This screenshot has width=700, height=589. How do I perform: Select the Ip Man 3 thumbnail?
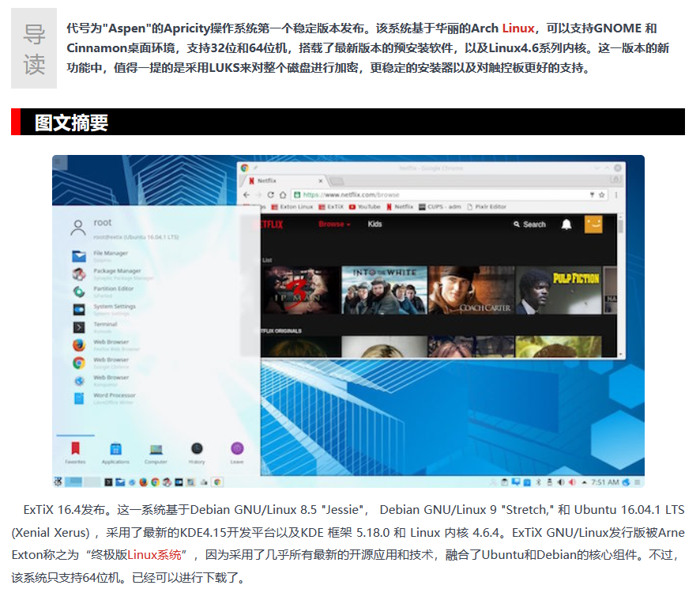click(x=301, y=290)
